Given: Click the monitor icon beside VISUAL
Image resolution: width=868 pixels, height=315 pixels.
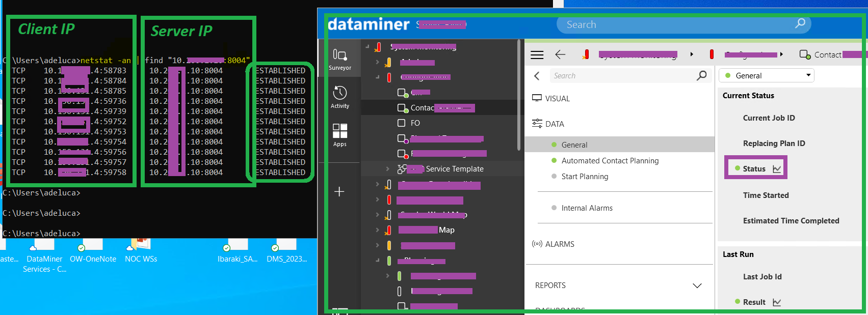Looking at the screenshot, I should [537, 98].
